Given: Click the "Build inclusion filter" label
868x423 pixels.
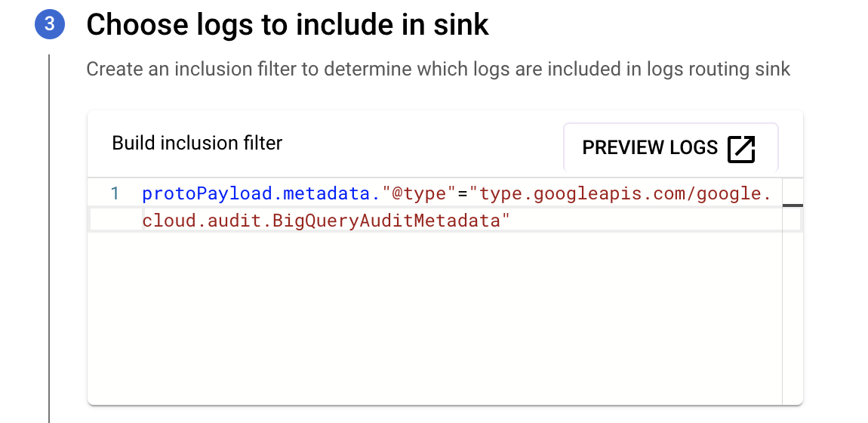Looking at the screenshot, I should click(197, 143).
